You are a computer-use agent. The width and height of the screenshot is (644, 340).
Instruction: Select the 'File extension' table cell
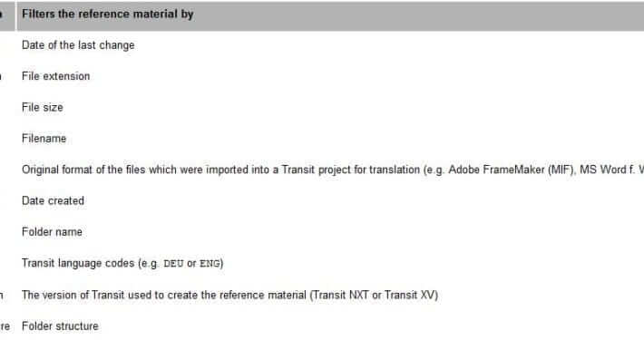pos(56,76)
